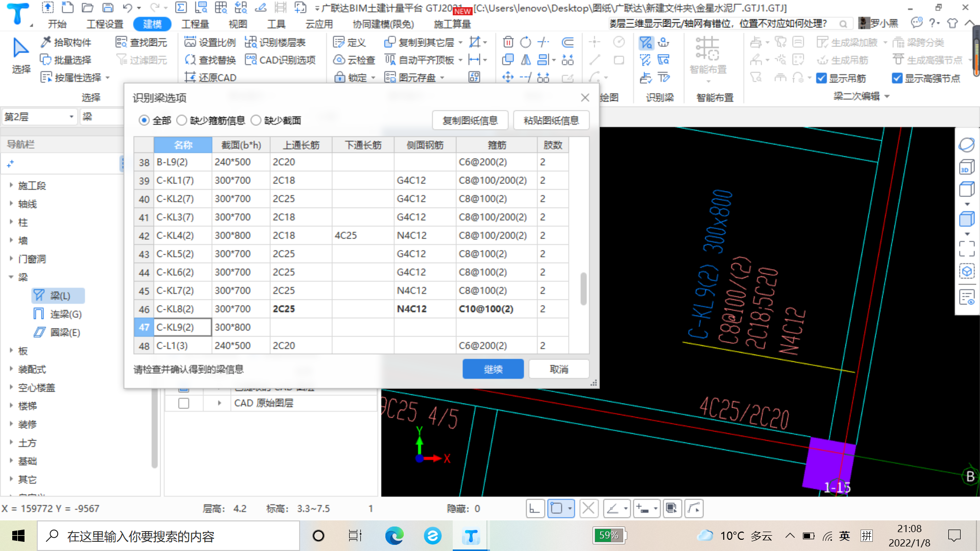Click the 选择 arrow tool
This screenshot has width=980, height=551.
(x=21, y=55)
